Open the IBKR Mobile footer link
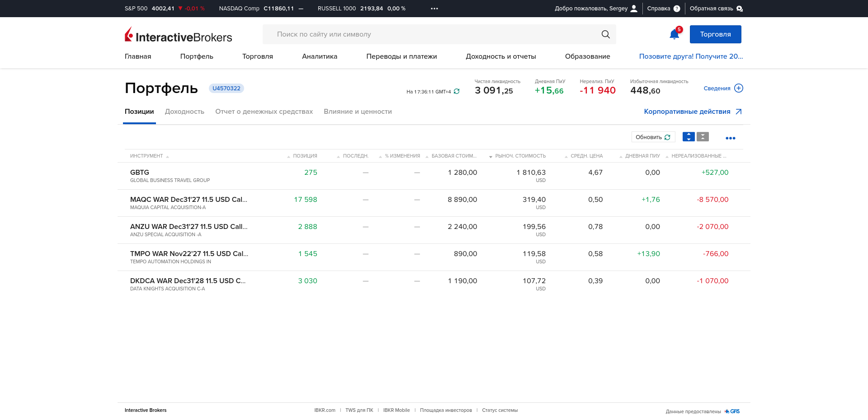This screenshot has height=420, width=868. pos(396,411)
